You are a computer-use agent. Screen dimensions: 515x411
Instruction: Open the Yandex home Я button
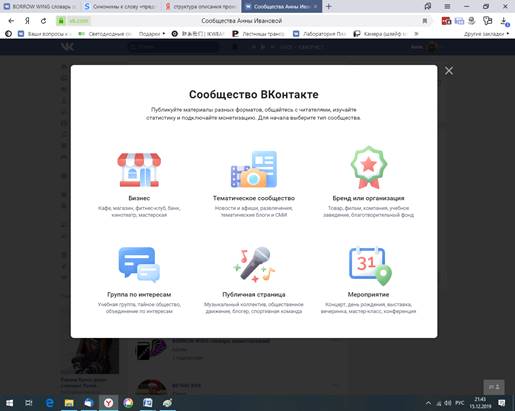[27, 21]
